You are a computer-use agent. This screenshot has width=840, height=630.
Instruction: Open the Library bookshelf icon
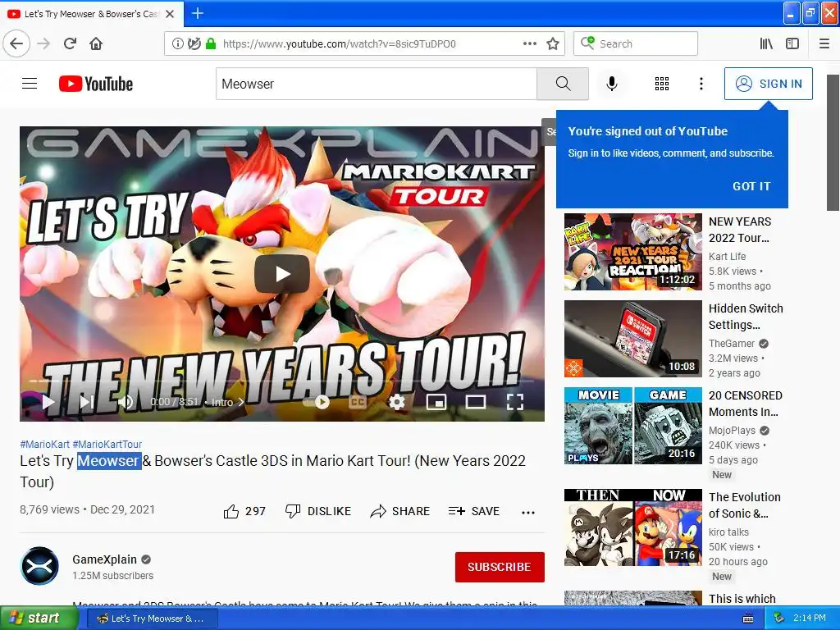tap(766, 43)
